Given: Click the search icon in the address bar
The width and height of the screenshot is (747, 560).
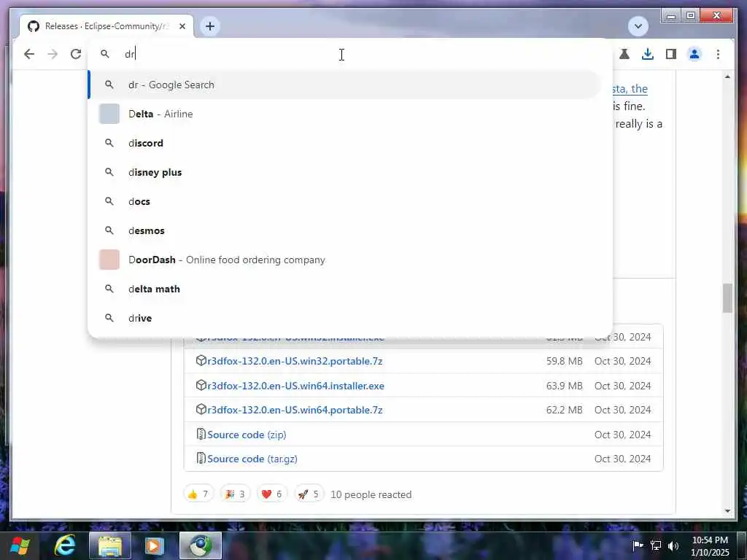Looking at the screenshot, I should [105, 54].
